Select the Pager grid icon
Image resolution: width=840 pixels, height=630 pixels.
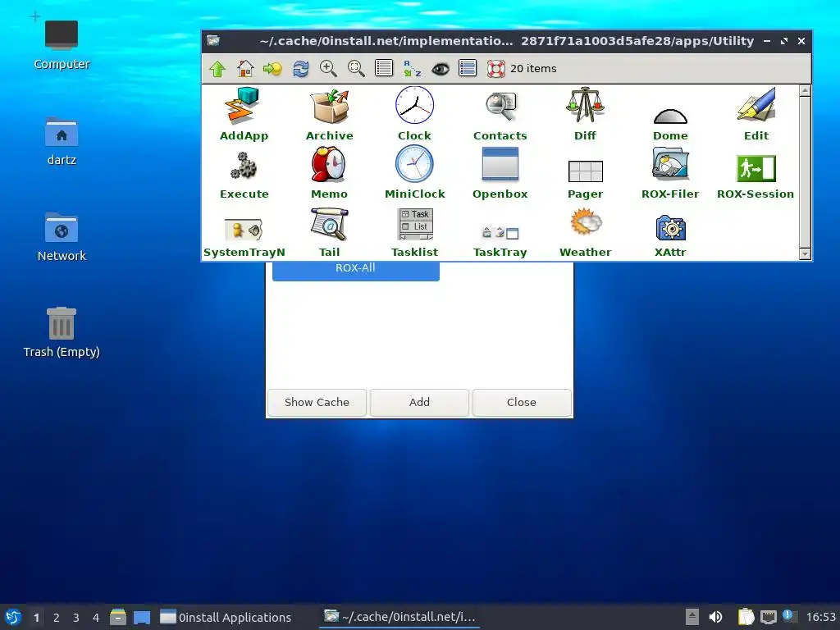coord(585,171)
